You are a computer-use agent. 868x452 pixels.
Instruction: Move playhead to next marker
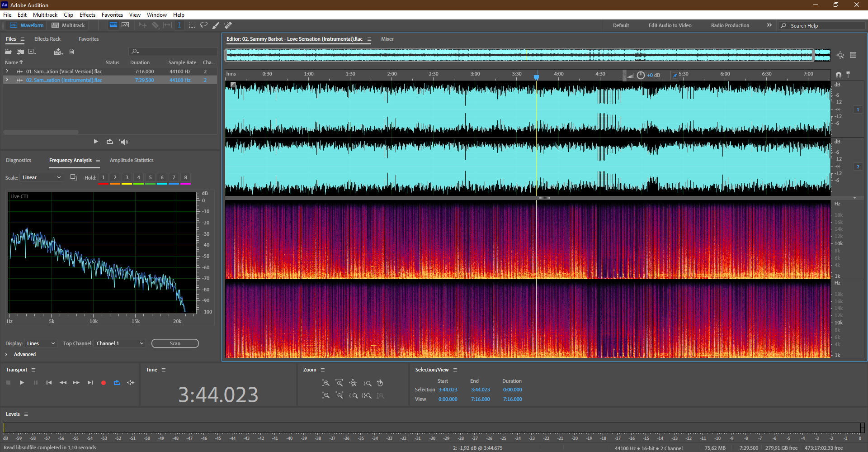tap(90, 383)
